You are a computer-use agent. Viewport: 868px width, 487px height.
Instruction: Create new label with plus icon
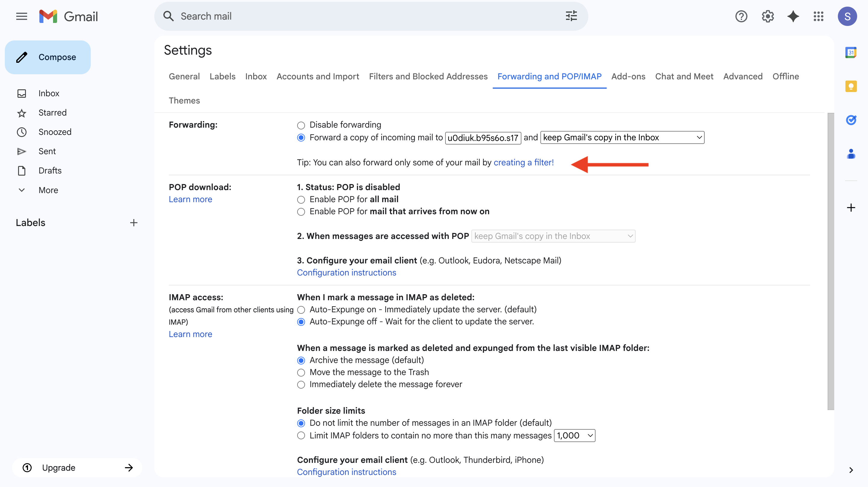[134, 223]
